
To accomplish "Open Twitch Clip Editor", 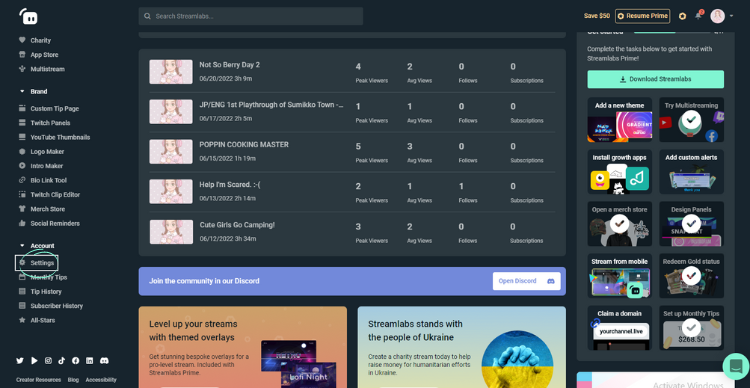I will pyautogui.click(x=55, y=195).
